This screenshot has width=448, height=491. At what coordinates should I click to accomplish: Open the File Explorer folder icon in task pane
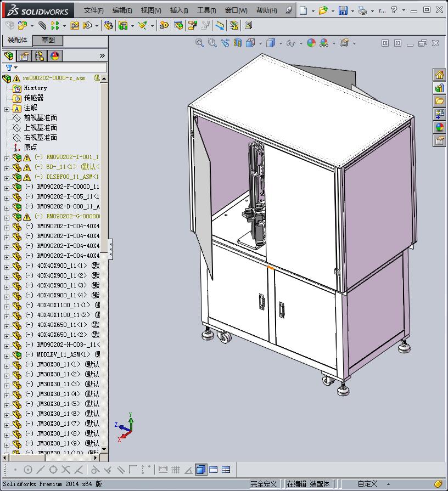point(439,101)
